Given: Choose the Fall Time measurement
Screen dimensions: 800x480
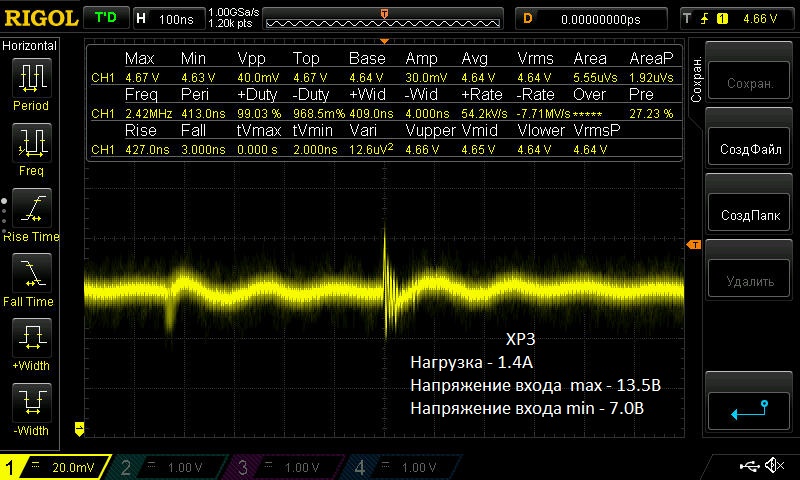Looking at the screenshot, I should 31,274.
